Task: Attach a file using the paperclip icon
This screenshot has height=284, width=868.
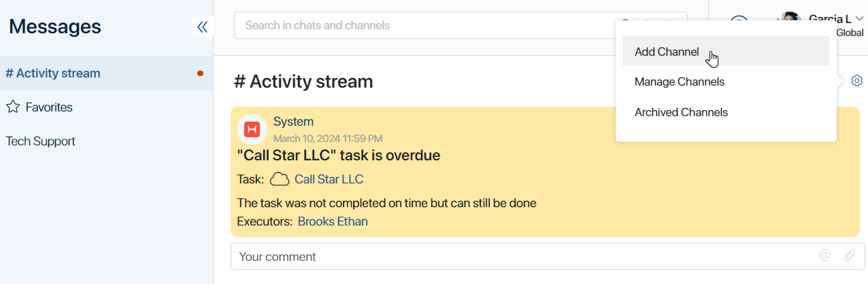Action: click(x=850, y=256)
